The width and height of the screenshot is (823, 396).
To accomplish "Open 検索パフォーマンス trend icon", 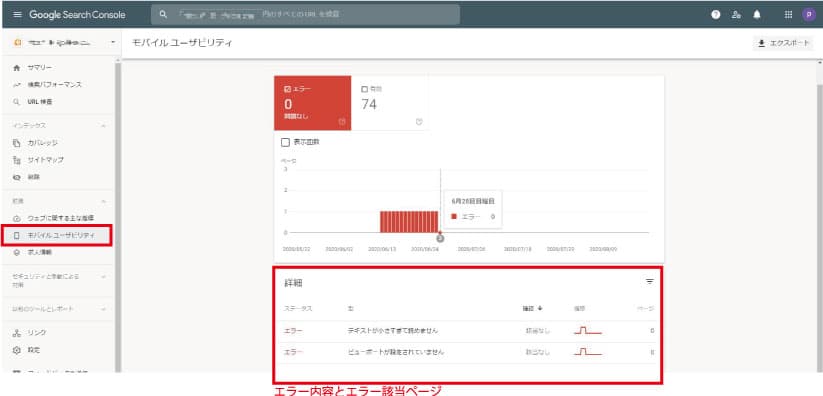I will click(17, 85).
